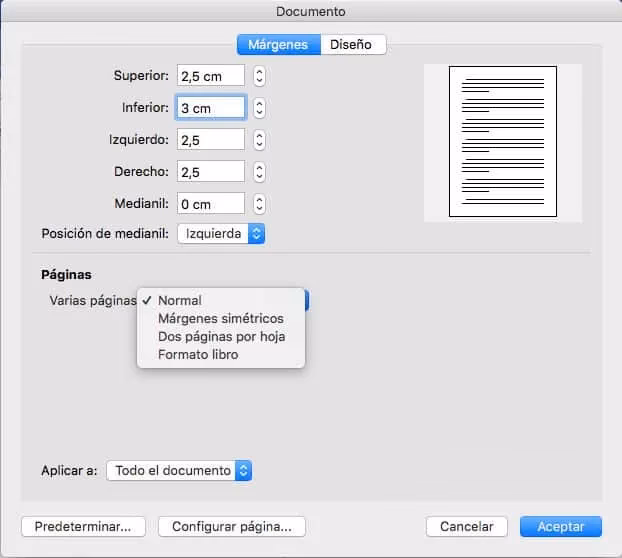Open the Posición de medianil dropdown

click(221, 233)
